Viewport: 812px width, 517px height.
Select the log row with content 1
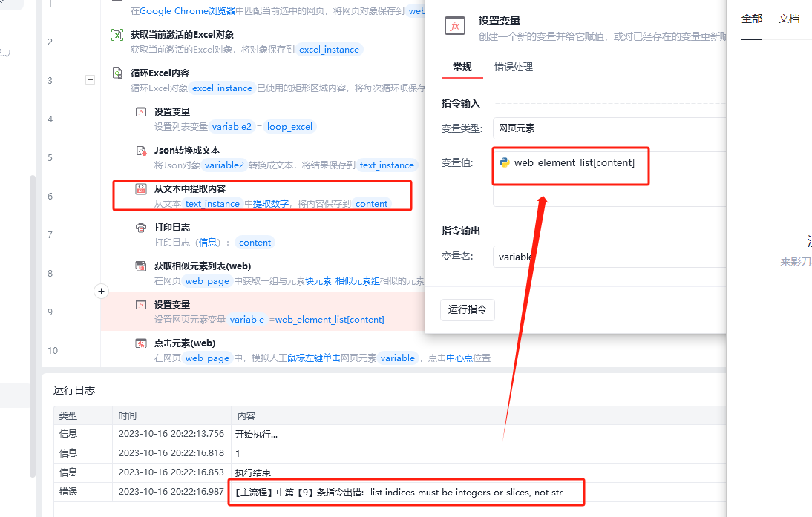(390, 453)
